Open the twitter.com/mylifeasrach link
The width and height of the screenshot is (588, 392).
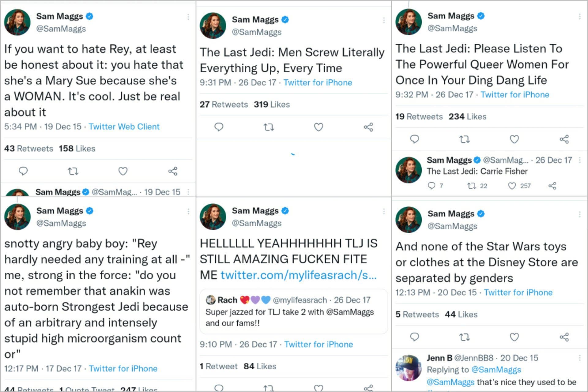click(298, 275)
